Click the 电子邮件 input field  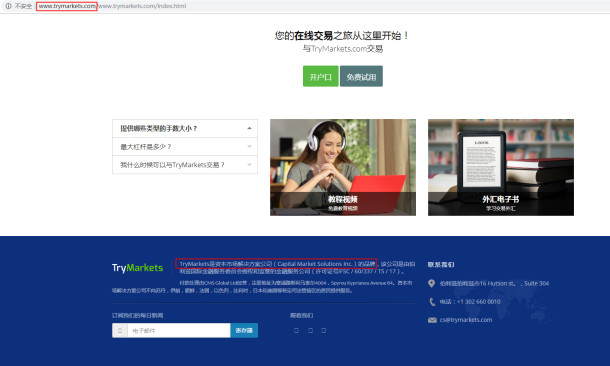[x=179, y=331]
